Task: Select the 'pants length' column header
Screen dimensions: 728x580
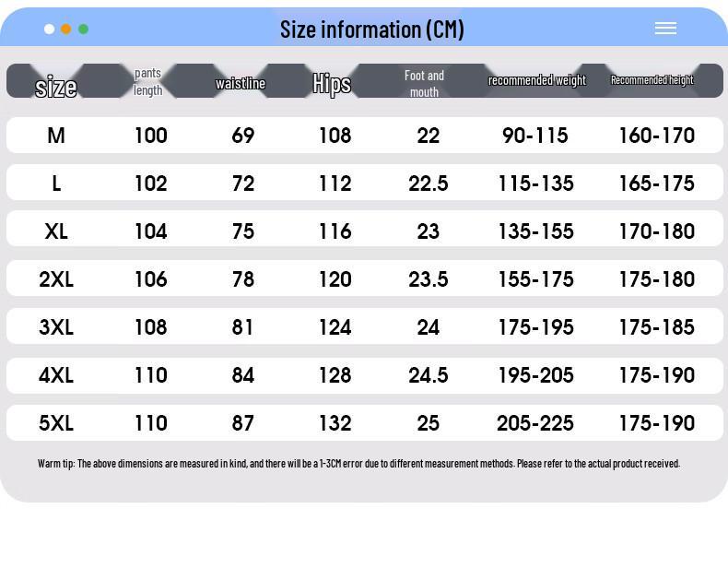Action: 148,81
